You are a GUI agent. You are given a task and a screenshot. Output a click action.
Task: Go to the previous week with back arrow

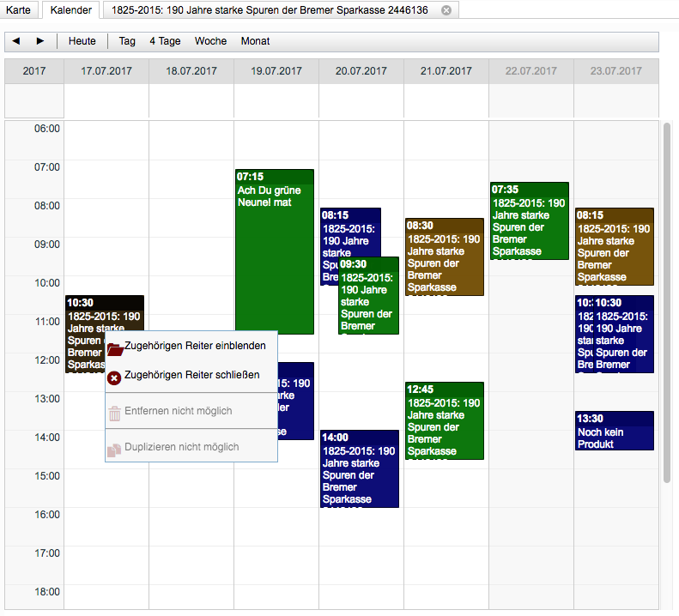click(16, 41)
